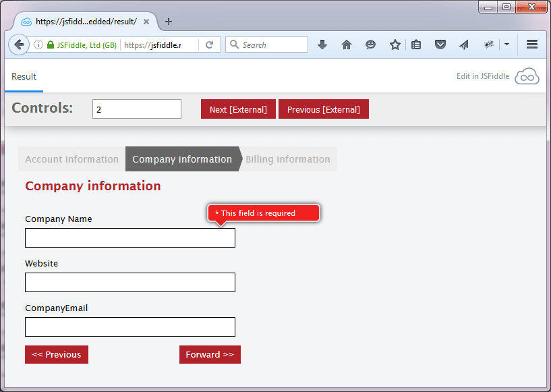Bookmark this page with the star icon
This screenshot has height=392, width=551.
(395, 45)
